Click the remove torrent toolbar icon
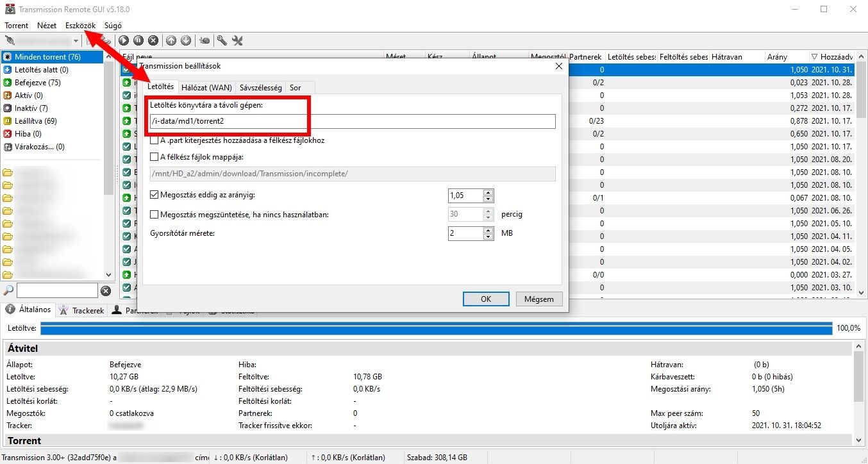868x464 pixels. [x=153, y=40]
